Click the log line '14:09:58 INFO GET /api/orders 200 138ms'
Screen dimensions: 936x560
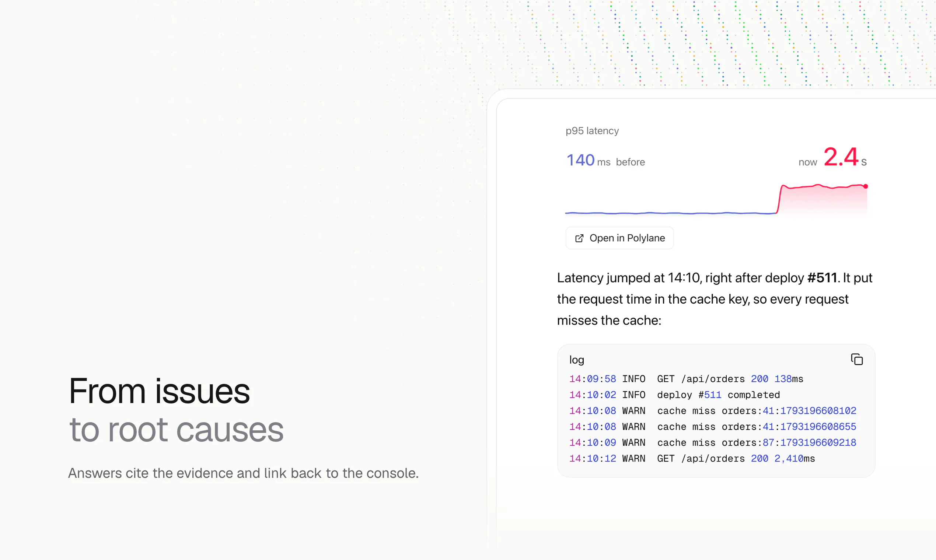[x=686, y=379]
